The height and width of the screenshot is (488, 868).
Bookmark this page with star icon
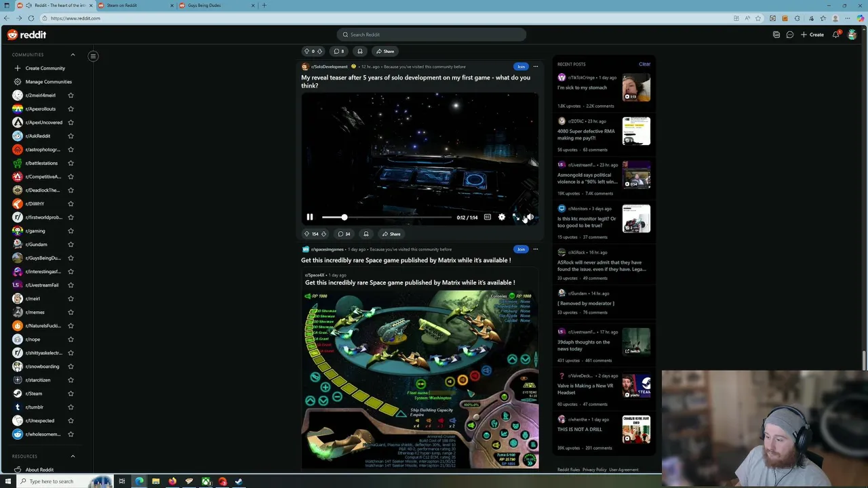[758, 18]
